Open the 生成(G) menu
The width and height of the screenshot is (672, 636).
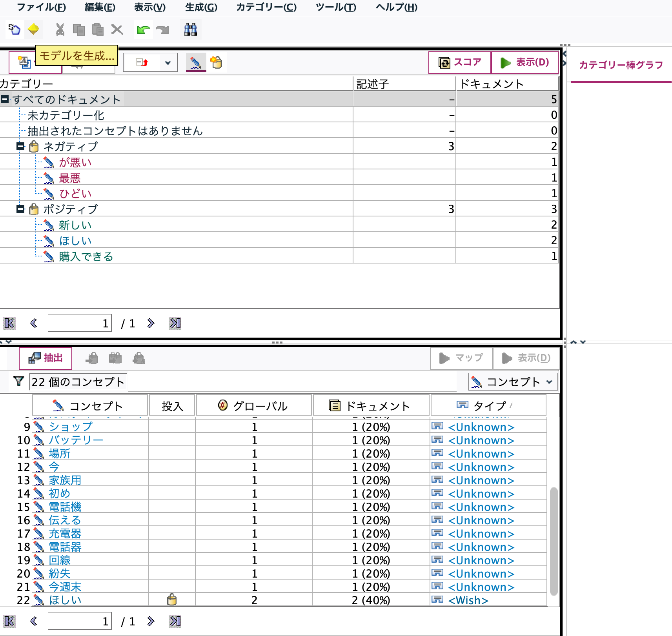click(x=200, y=7)
